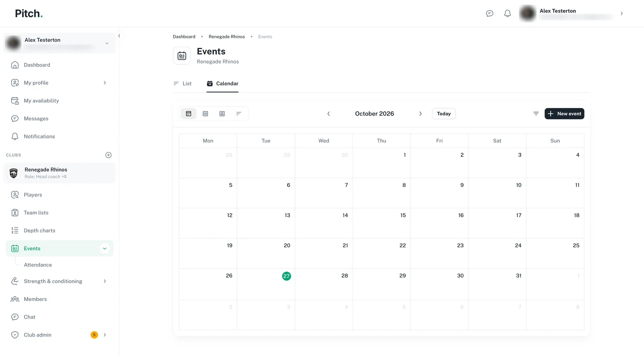Expand the My profile submenu
Screen dimensions: 644x357
tap(105, 83)
